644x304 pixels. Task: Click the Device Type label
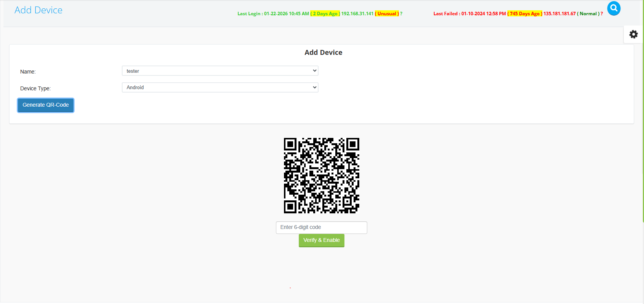[x=35, y=88]
